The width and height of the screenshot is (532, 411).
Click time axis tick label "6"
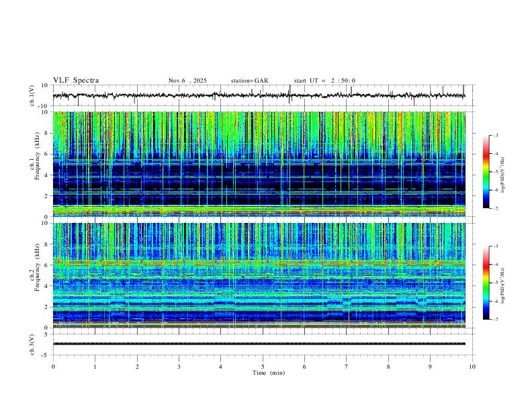[305, 367]
